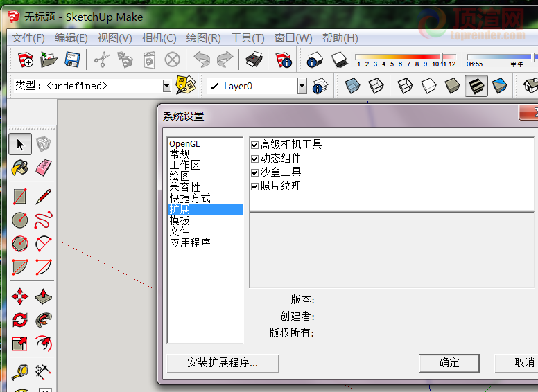This screenshot has height=392, width=538.
Task: Select the Push/Pull tool
Action: click(44, 296)
